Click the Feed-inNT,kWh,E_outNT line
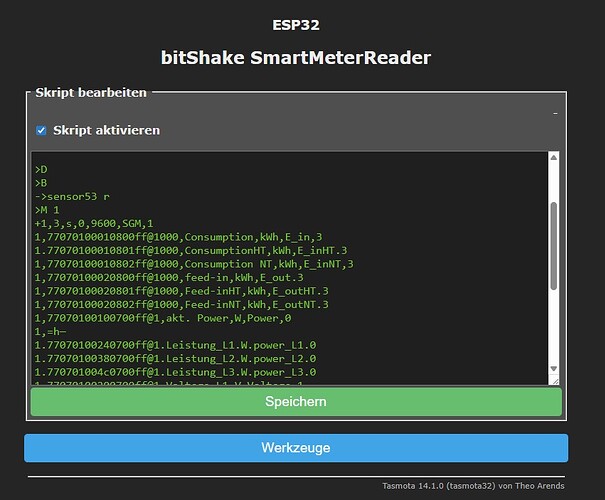The width and height of the screenshot is (605, 500). coord(181,304)
